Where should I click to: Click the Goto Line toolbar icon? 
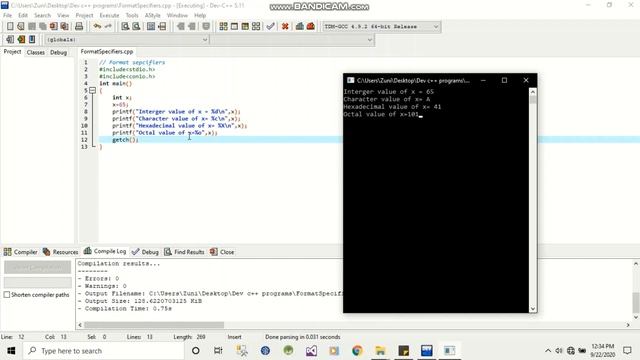(x=162, y=27)
